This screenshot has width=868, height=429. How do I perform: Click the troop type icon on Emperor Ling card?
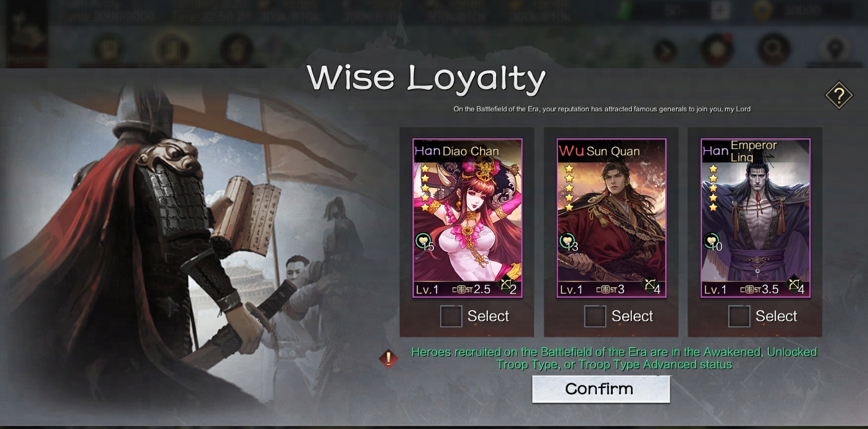(794, 285)
